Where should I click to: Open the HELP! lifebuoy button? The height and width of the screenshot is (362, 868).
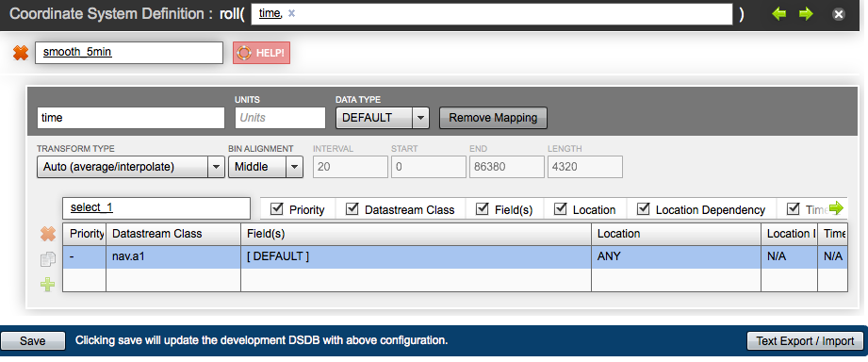(261, 53)
